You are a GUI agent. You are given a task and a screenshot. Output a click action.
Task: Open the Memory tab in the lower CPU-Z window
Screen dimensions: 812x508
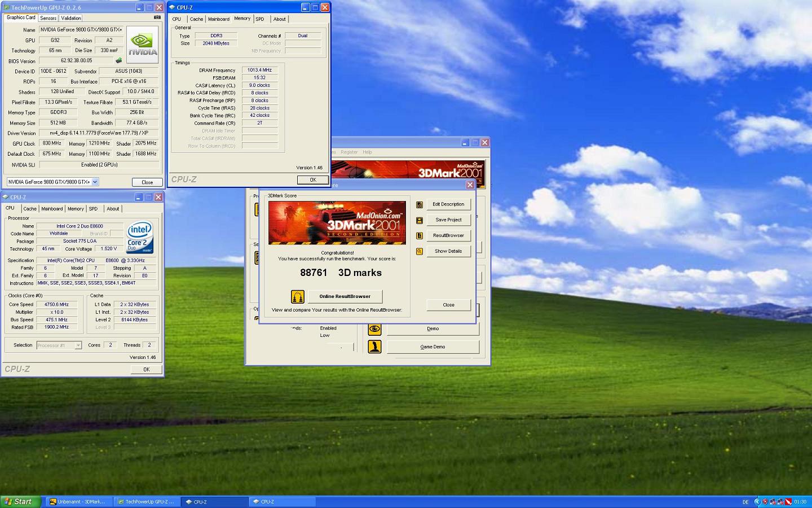[x=76, y=209]
